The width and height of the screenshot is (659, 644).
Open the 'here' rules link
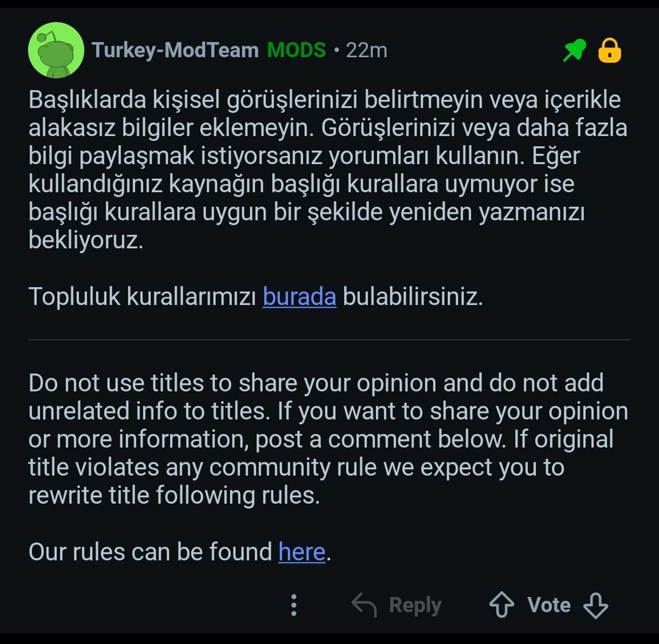click(x=301, y=552)
